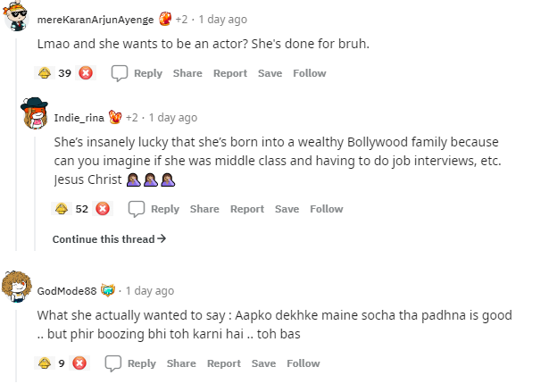557x392 pixels.
Task: Follow Indie_rina's comment
Action: [326, 209]
